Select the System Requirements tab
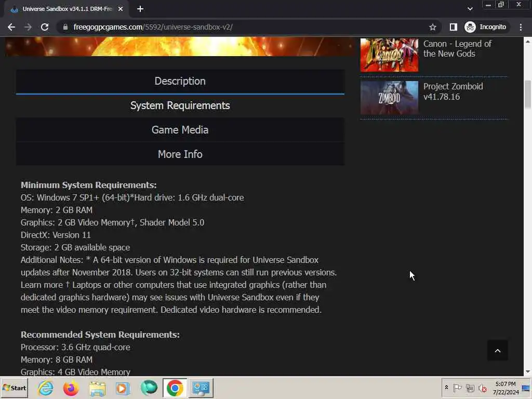 coord(180,105)
